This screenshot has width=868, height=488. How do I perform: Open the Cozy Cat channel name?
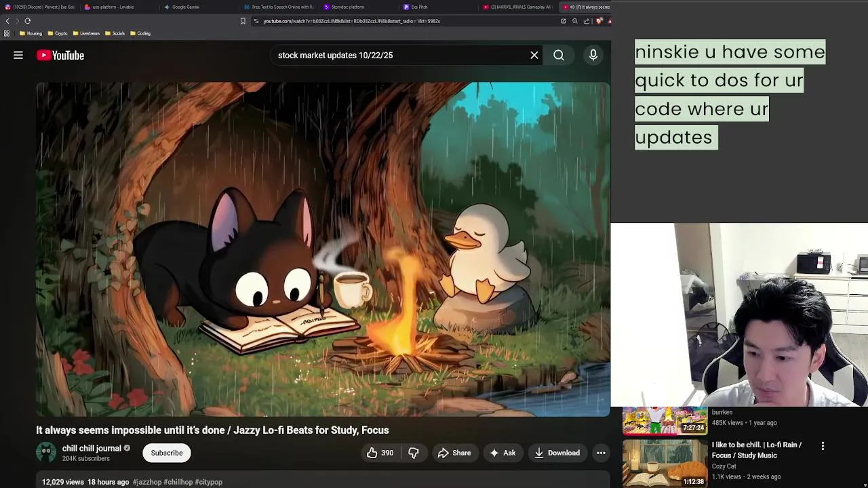point(724,466)
